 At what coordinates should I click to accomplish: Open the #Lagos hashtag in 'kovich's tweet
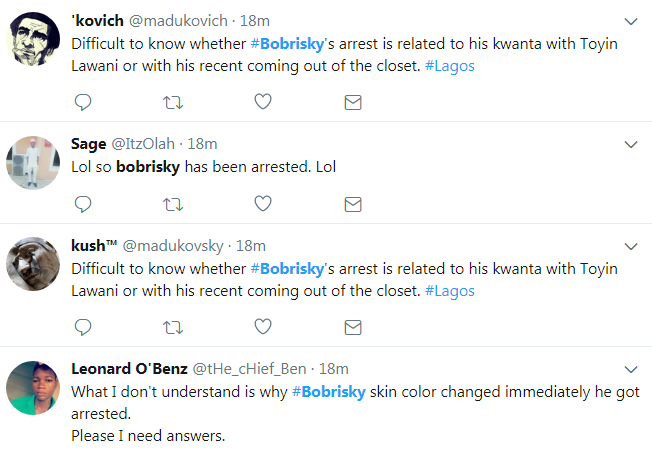(x=449, y=67)
